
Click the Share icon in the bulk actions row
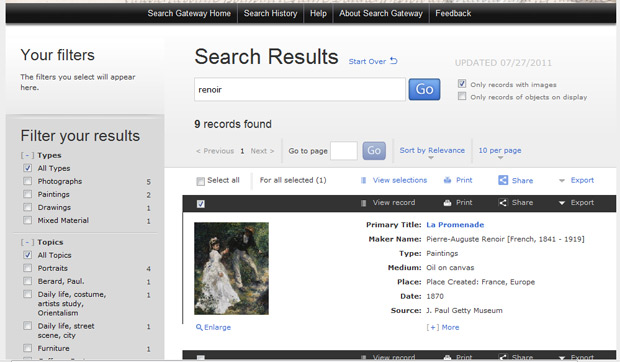(x=503, y=180)
